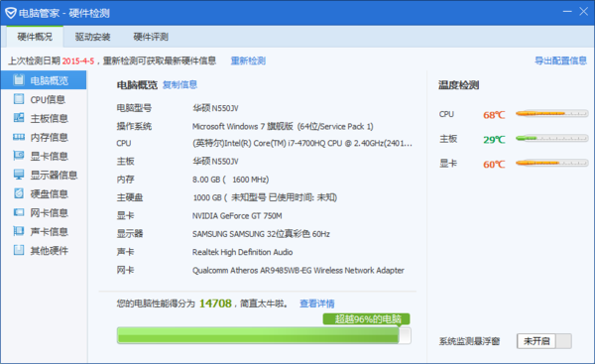This screenshot has width=595, height=364.
Task: Click 'Qualcomm Atheros AR9485WB-EG' network adapter value
Action: coord(298,270)
